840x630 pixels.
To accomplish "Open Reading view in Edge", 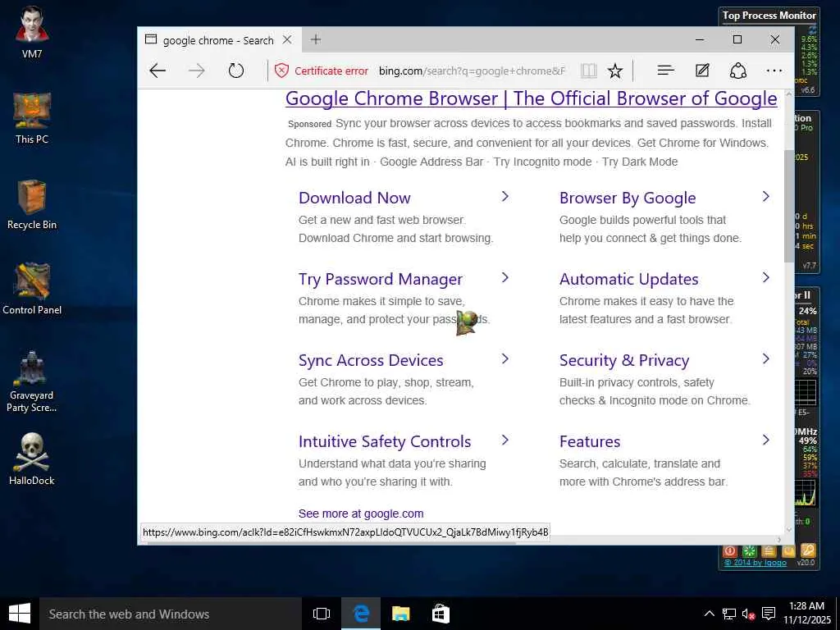I will (x=588, y=71).
